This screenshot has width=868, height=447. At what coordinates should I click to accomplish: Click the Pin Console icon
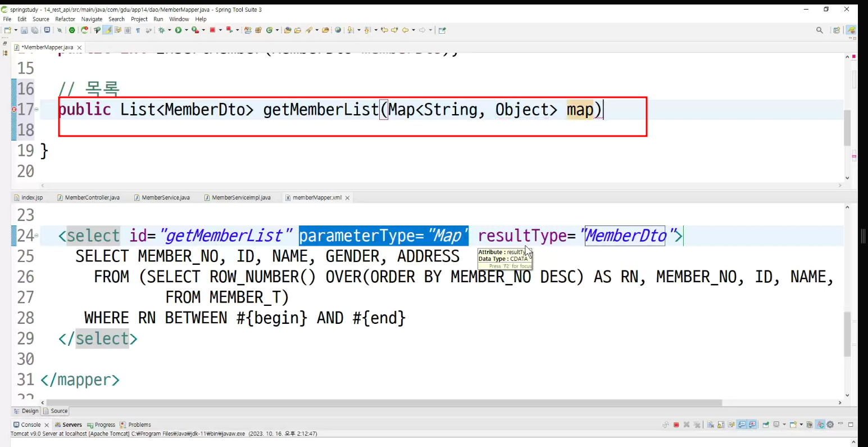[x=765, y=425]
